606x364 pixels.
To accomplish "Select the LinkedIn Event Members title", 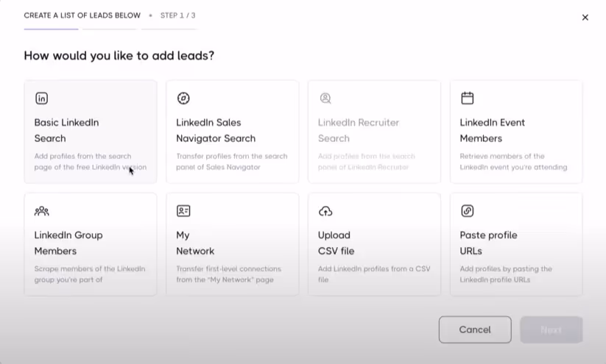I will [x=492, y=130].
